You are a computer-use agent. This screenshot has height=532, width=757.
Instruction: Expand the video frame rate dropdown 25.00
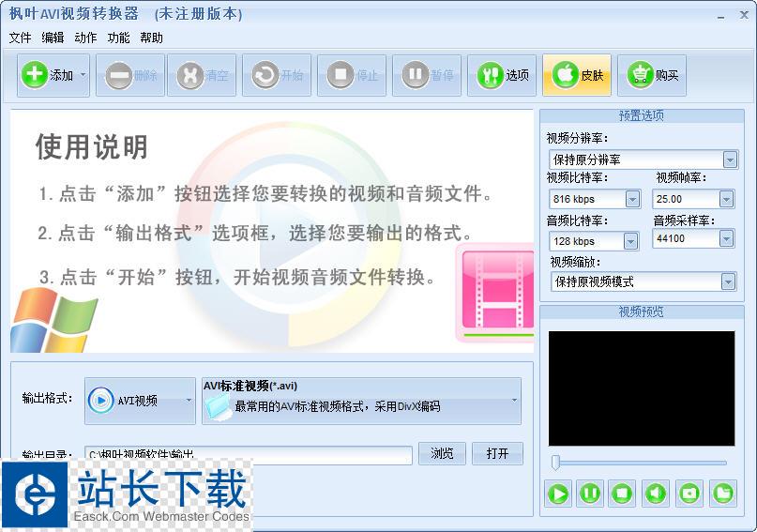click(x=726, y=199)
